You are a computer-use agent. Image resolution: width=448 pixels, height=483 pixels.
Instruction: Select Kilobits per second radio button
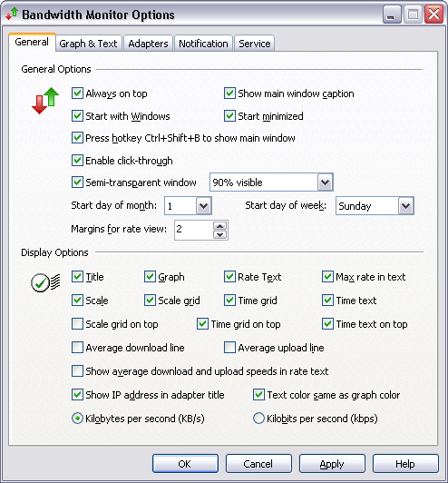(x=258, y=419)
